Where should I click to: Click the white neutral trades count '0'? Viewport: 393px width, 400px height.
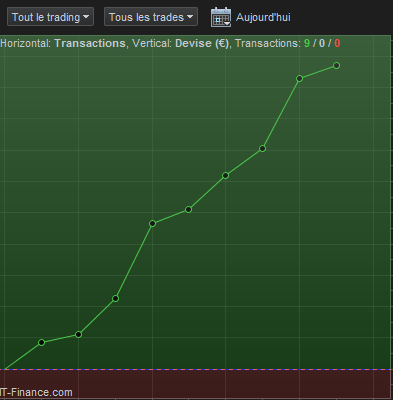point(322,43)
